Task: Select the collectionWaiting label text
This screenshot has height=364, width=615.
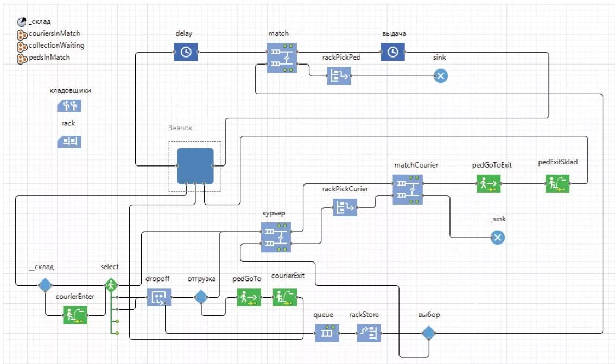Action: [56, 46]
